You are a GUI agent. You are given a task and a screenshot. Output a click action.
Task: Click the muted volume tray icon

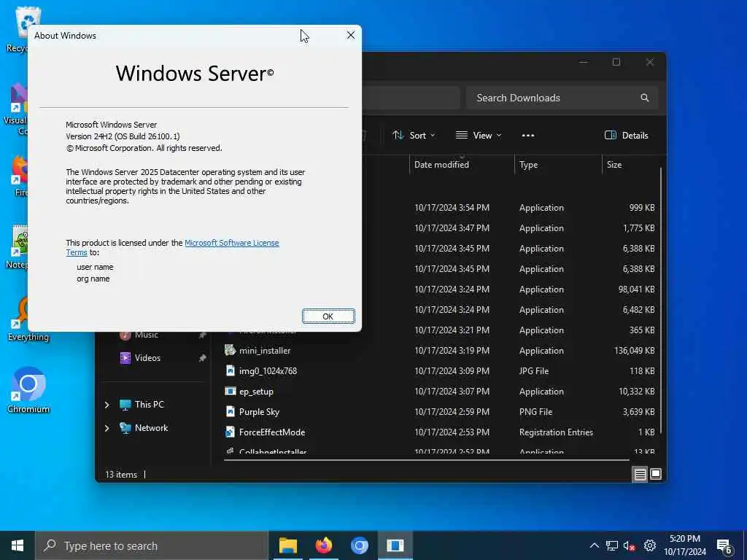[x=630, y=545]
